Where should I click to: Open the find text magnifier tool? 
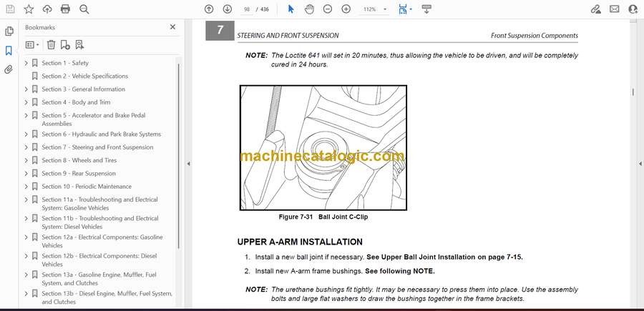pyautogui.click(x=84, y=9)
